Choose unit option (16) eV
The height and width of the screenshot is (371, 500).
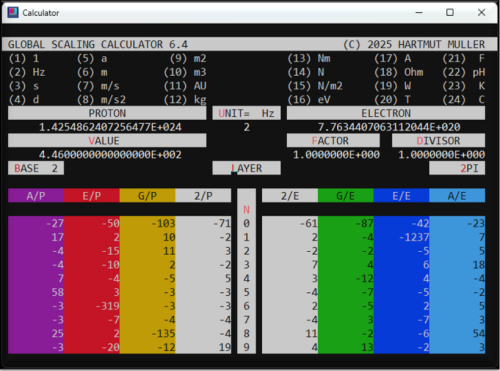309,100
